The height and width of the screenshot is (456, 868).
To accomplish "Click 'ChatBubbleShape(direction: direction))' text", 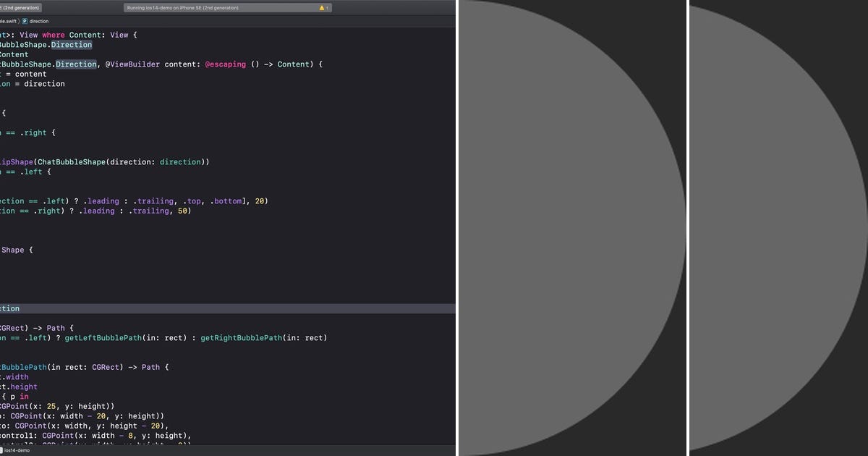I will [x=123, y=162].
